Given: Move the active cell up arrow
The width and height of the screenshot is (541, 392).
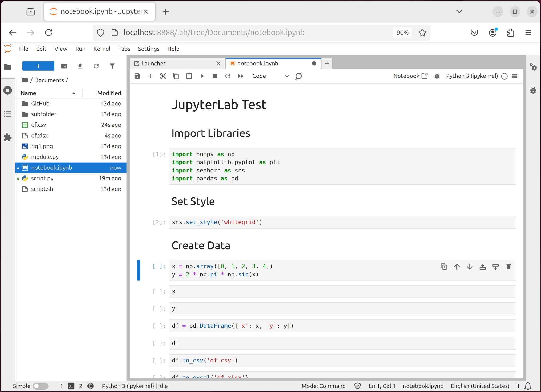Looking at the screenshot, I should 457,267.
